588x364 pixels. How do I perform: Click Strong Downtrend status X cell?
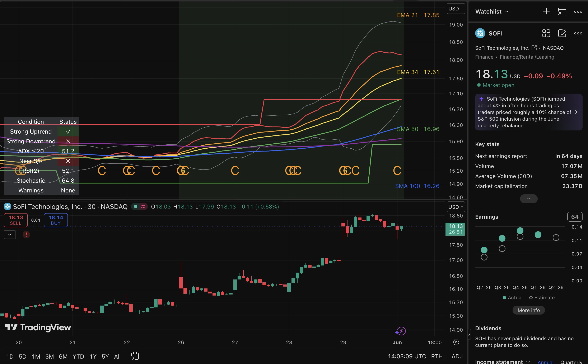[68, 141]
